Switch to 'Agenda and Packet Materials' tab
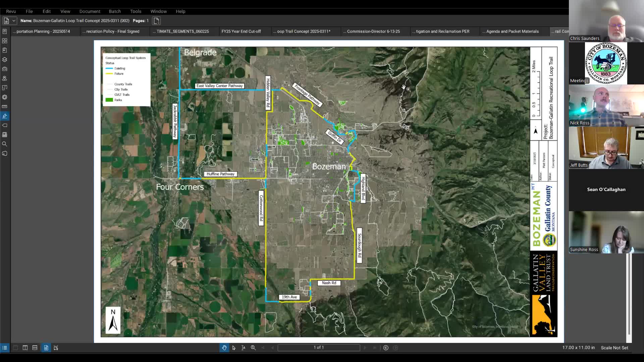This screenshot has width=644, height=362. click(514, 31)
